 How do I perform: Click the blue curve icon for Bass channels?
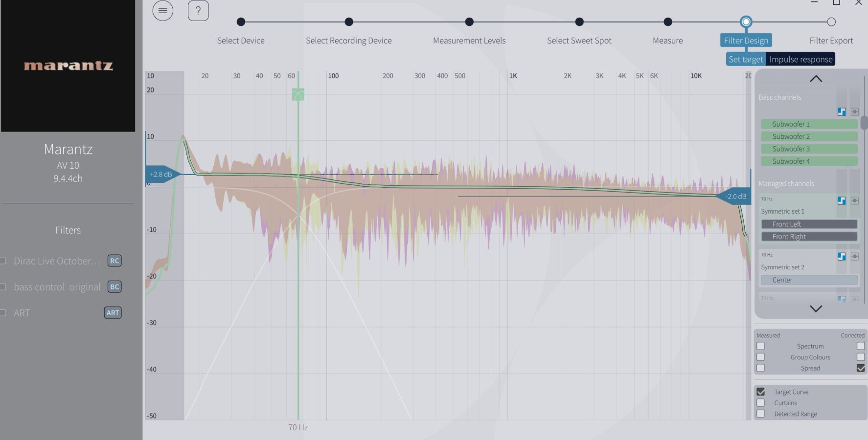pos(842,112)
